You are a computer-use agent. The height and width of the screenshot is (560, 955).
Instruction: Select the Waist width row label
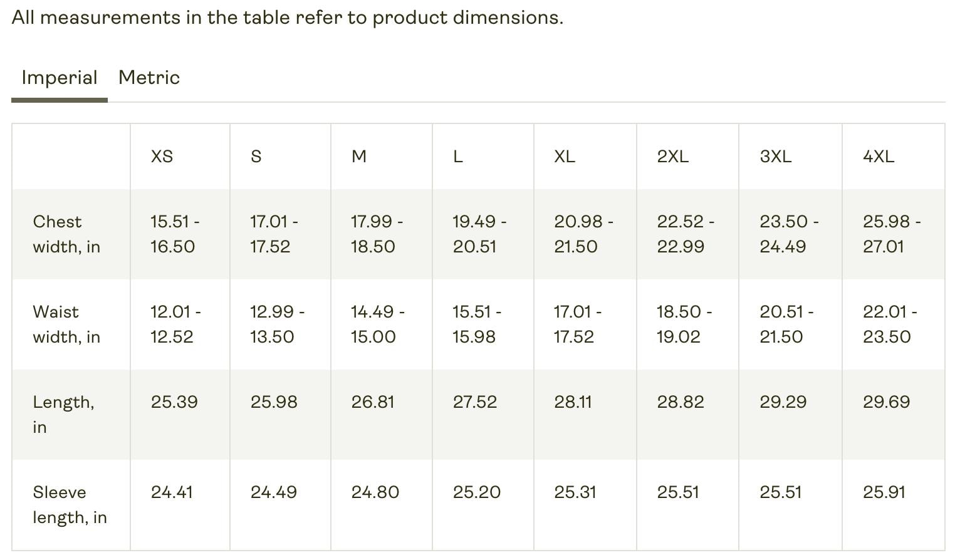pos(66,324)
